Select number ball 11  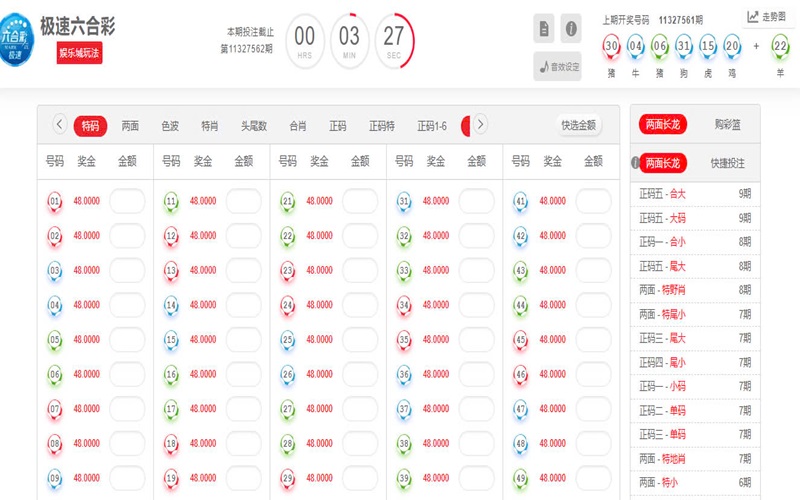pos(171,202)
